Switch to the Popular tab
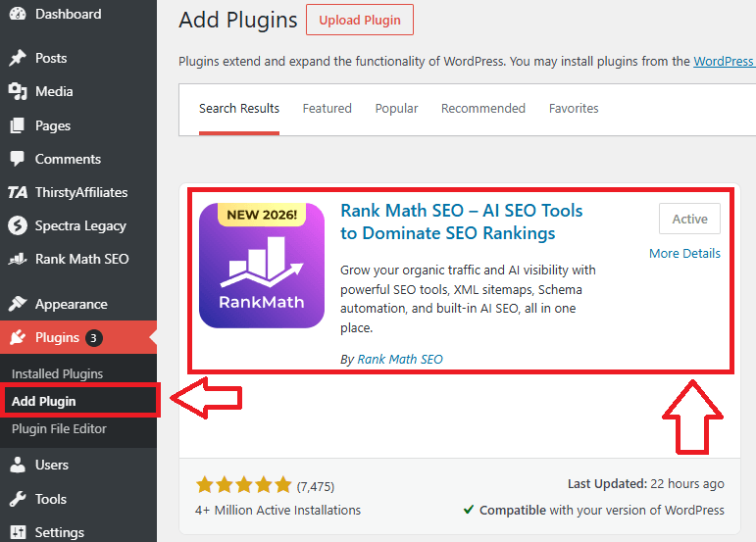 [x=396, y=109]
